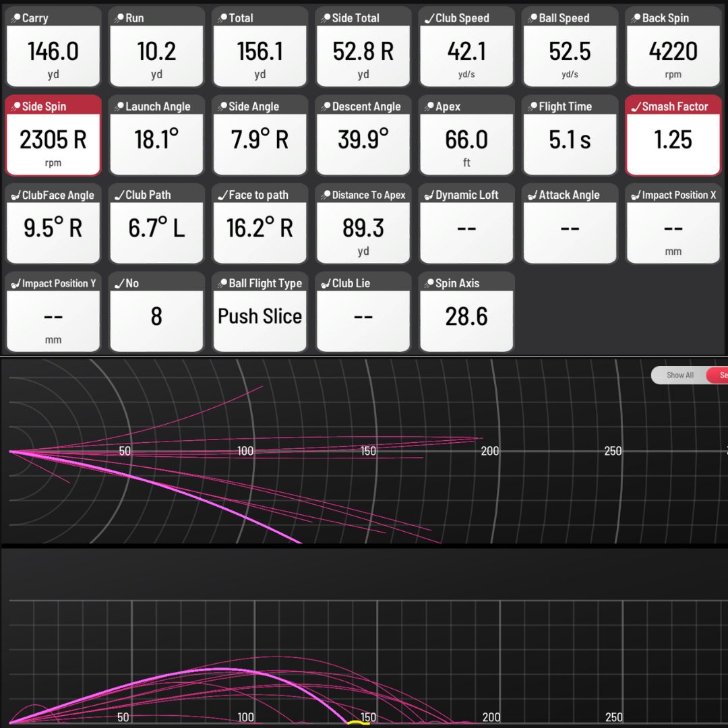Viewport: 728px width, 728px height.
Task: Click the ball icon beside Ball Flight Type
Action: pyautogui.click(x=222, y=283)
